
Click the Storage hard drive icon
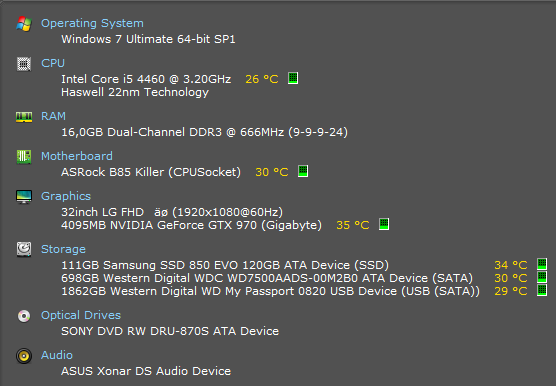(24, 249)
